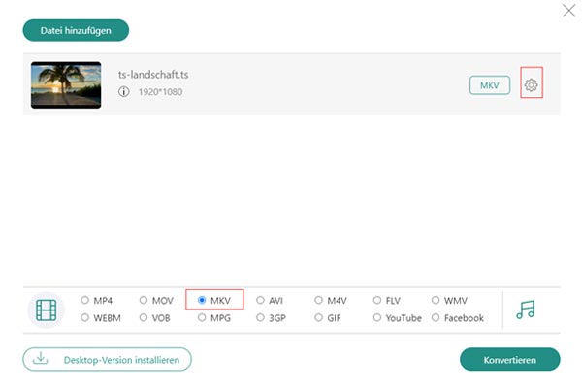Select WMV format option
The height and width of the screenshot is (392, 582).
[436, 300]
